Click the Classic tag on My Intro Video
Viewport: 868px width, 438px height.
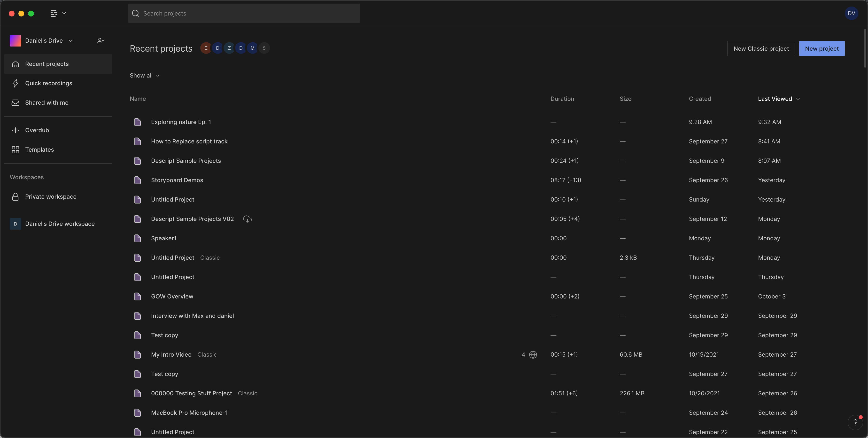coord(207,355)
